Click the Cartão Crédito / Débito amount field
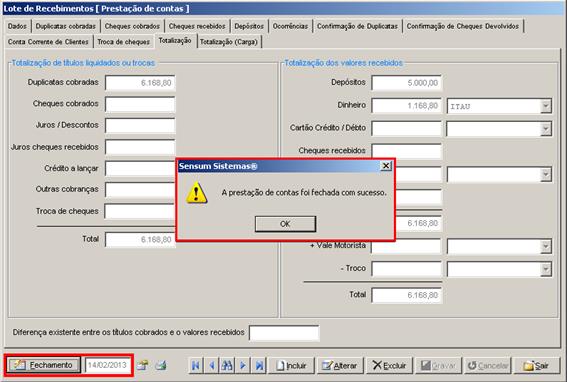567x382 pixels. pos(407,128)
